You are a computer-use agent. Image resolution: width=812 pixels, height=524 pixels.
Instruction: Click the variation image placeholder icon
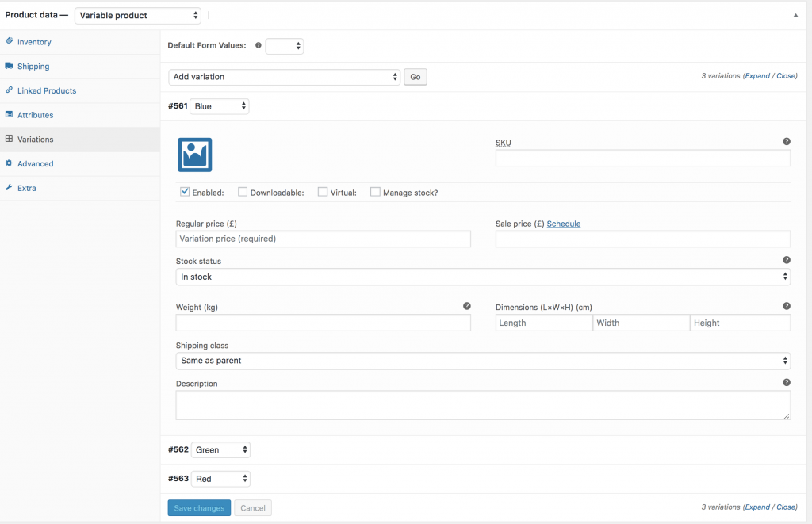pos(194,155)
